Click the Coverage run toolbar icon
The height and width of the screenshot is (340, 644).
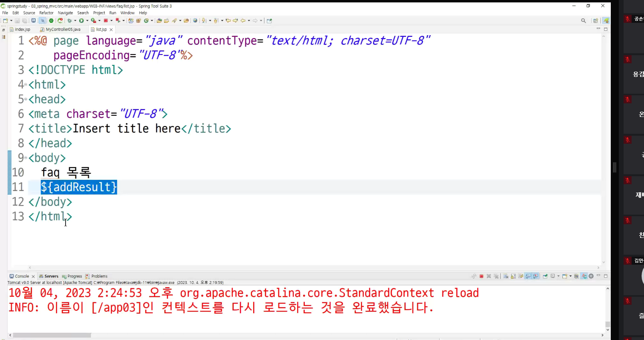coord(93,20)
